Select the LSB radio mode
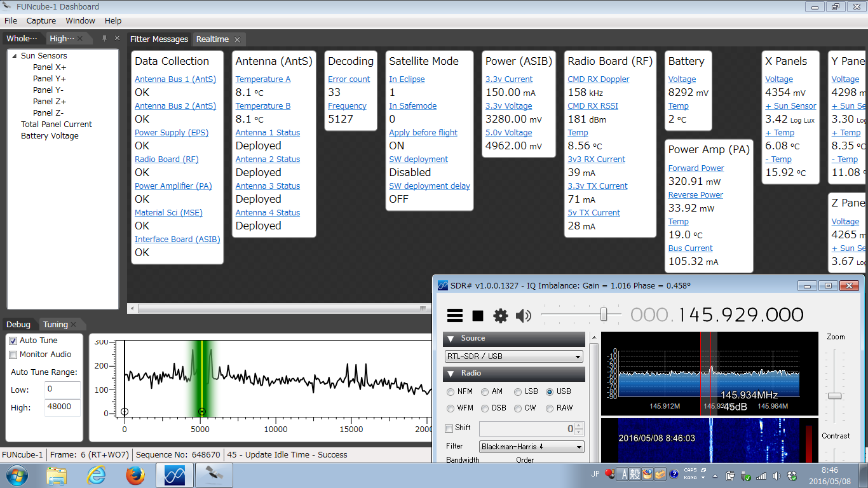The height and width of the screenshot is (488, 868). point(519,392)
